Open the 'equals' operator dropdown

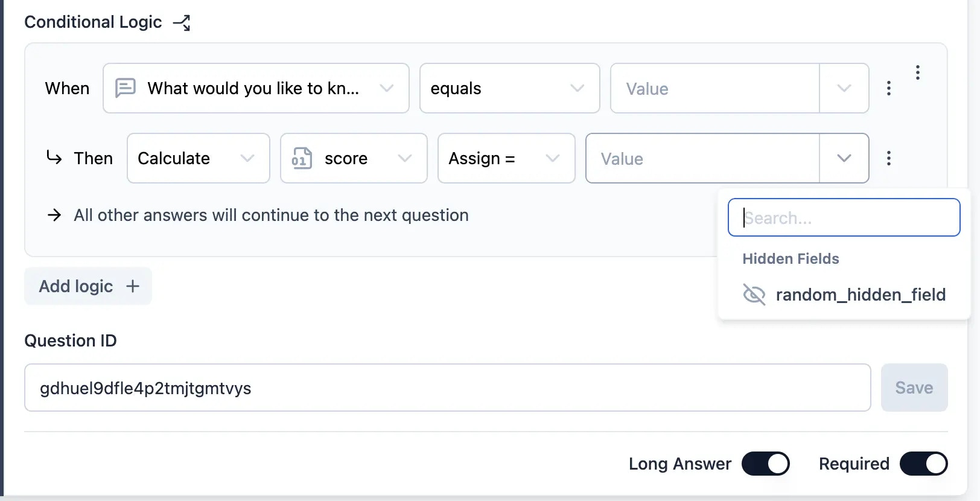pyautogui.click(x=509, y=88)
